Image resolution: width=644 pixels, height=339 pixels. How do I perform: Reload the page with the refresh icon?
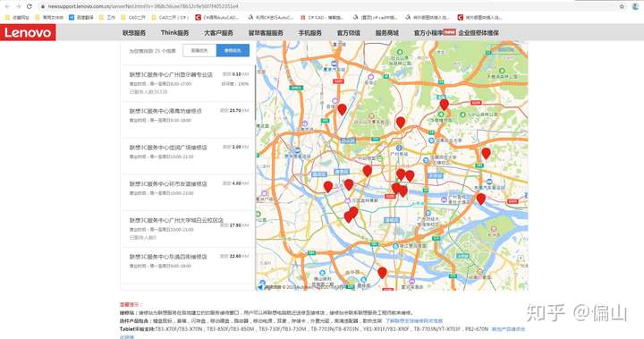point(30,6)
